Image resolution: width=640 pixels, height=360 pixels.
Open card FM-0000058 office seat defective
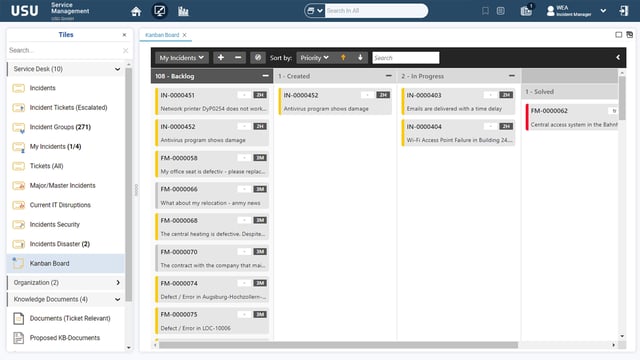pyautogui.click(x=212, y=164)
